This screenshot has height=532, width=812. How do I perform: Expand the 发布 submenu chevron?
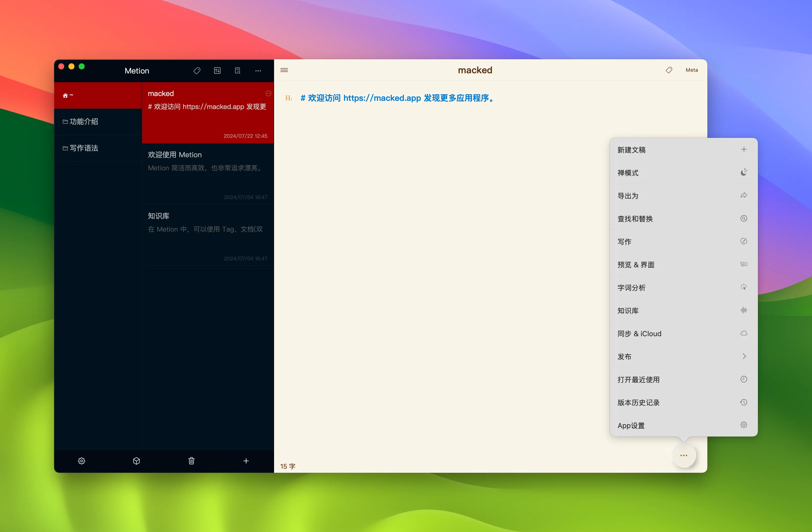(x=744, y=356)
